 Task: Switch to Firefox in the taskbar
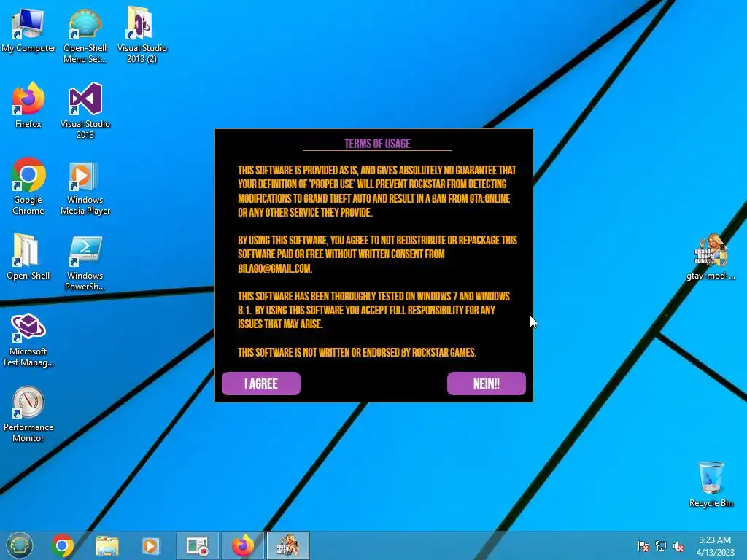pos(242,545)
